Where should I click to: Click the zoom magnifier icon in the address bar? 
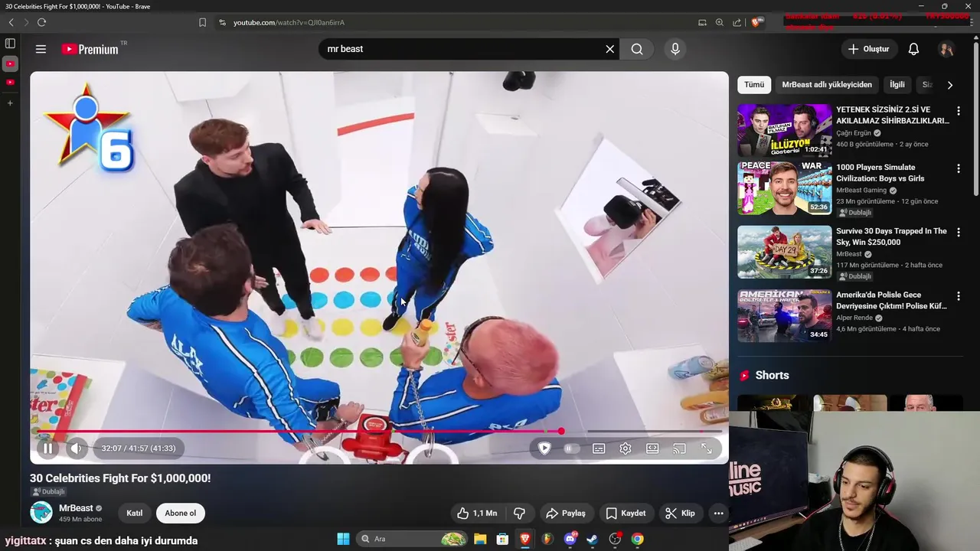pyautogui.click(x=720, y=22)
